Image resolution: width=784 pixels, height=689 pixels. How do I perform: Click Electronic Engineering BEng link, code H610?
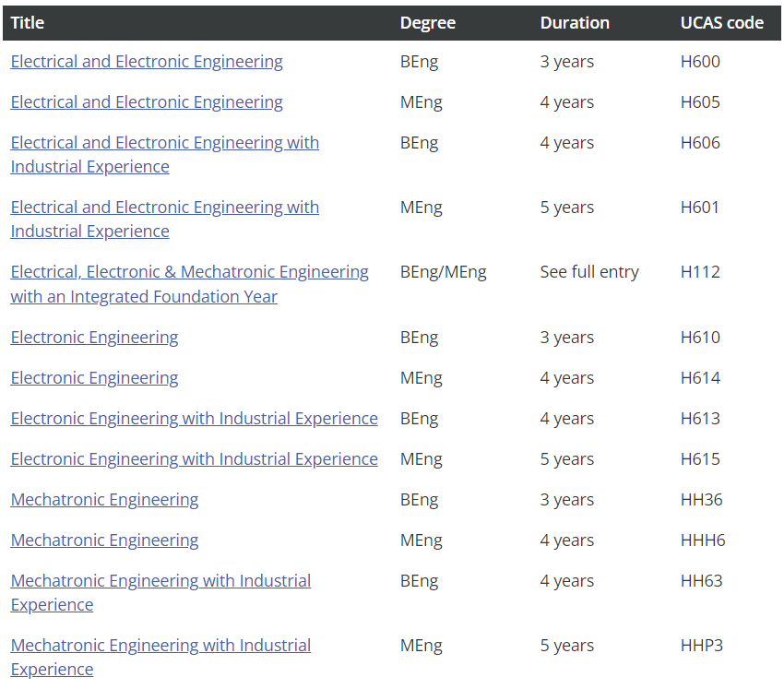click(x=94, y=338)
